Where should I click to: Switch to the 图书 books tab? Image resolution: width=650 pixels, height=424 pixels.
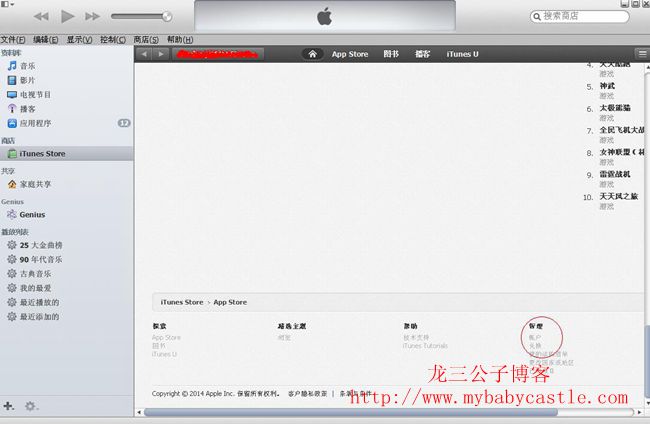[x=391, y=54]
